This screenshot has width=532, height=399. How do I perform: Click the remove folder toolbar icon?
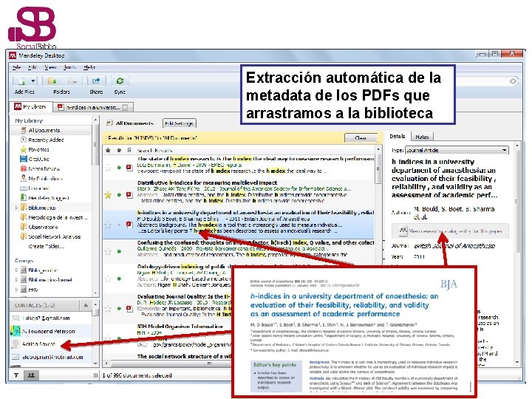click(x=72, y=81)
